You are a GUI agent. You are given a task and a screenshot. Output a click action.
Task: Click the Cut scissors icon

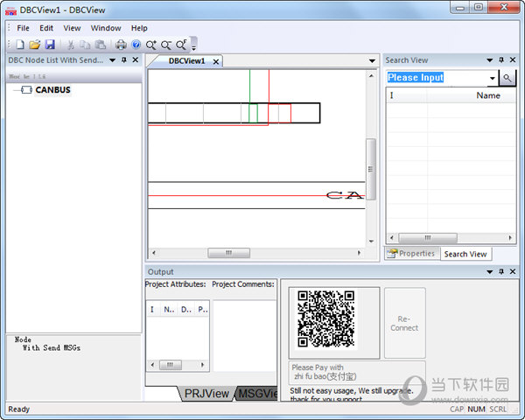coord(71,45)
